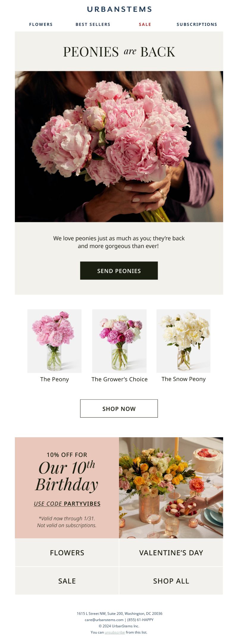This screenshot has width=238, height=644.
Task: Click the 10th Birthday PARTYVIBES promo panel
Action: pyautogui.click(x=67, y=488)
